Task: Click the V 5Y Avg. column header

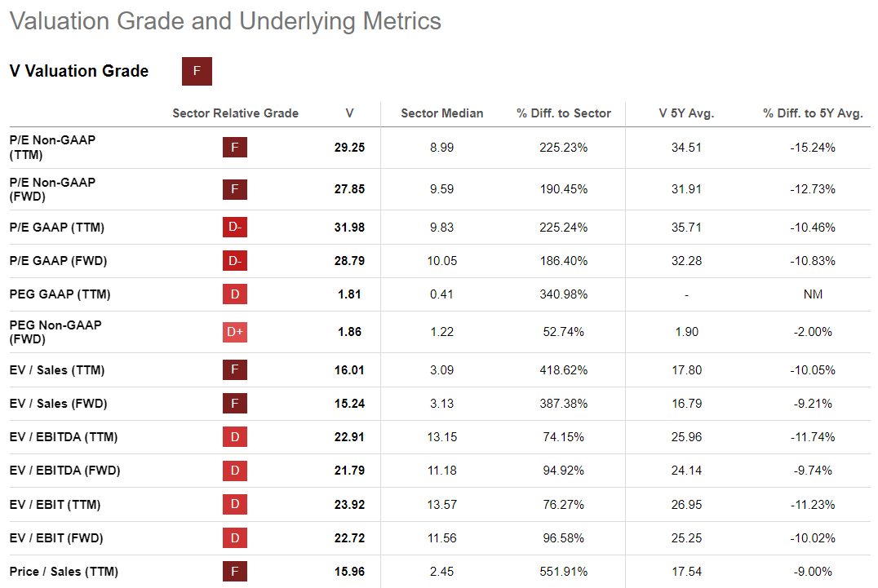Action: tap(686, 113)
